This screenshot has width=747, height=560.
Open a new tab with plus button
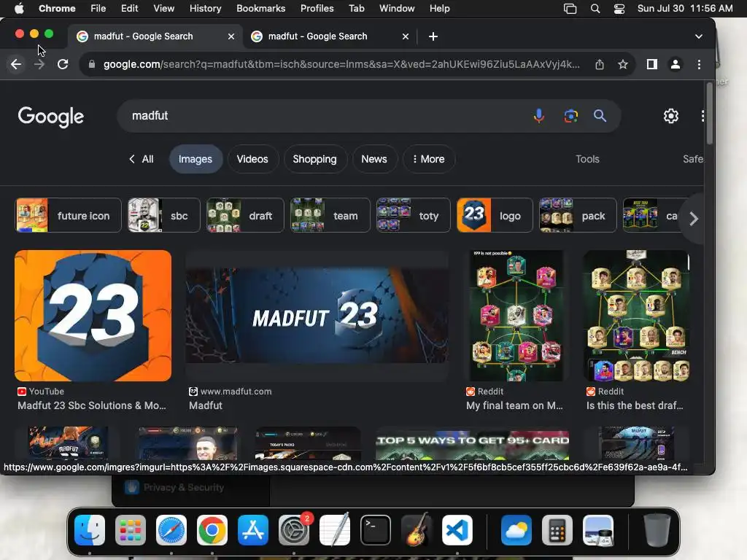click(x=433, y=36)
